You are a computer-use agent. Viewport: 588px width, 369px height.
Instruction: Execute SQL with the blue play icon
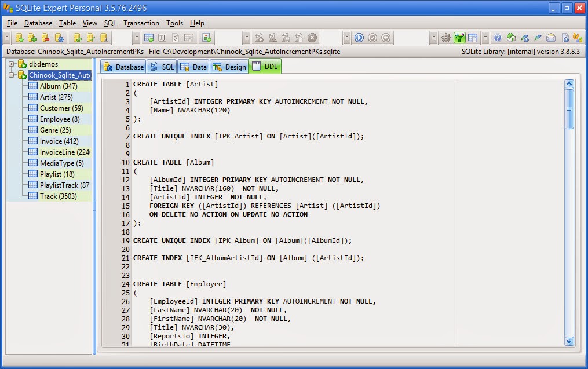359,37
